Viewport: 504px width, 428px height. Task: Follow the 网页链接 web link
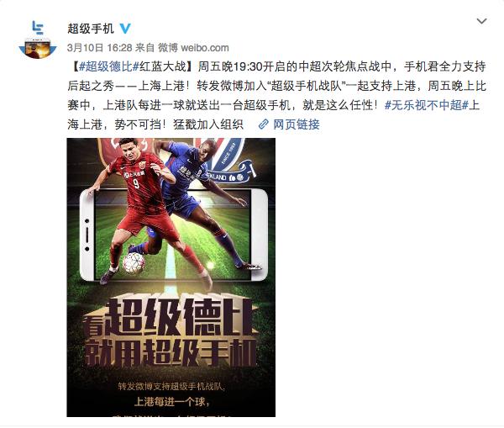click(297, 124)
